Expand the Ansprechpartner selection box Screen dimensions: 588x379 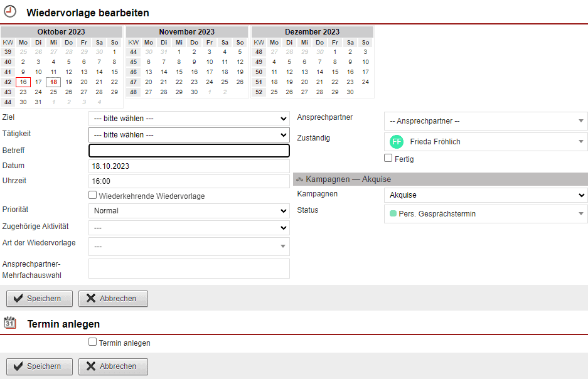[x=485, y=121]
